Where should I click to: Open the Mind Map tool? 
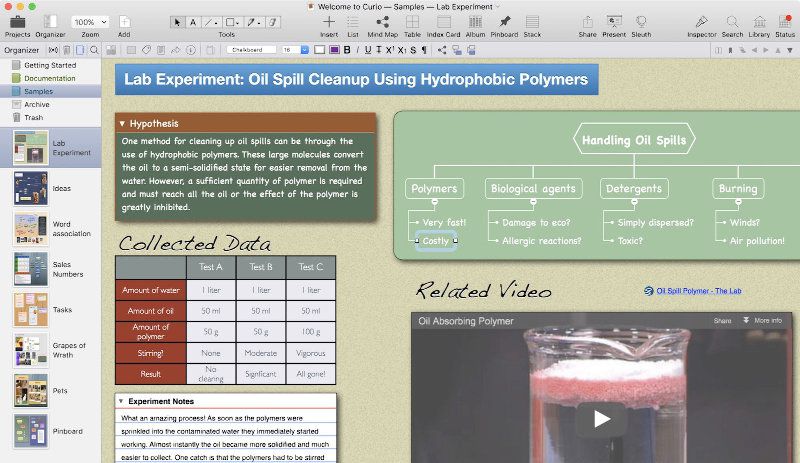point(382,22)
